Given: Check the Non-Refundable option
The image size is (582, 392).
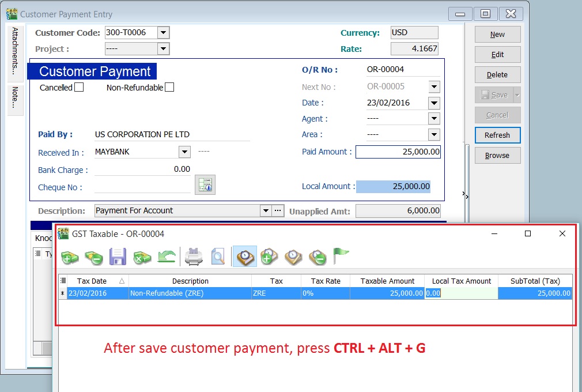Looking at the screenshot, I should 169,87.
